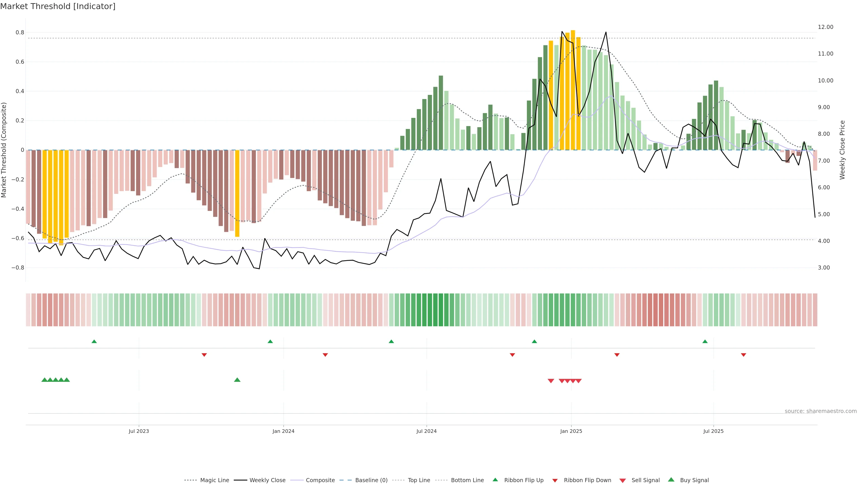Hide the Weekly Close series via legend
The width and height of the screenshot is (868, 488).
(x=267, y=480)
